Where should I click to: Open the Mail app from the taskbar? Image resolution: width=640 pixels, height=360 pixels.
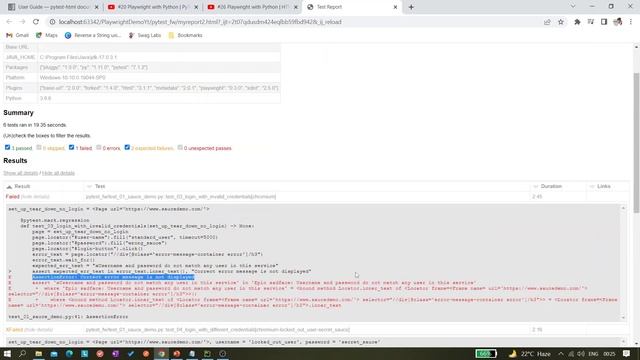54,353
